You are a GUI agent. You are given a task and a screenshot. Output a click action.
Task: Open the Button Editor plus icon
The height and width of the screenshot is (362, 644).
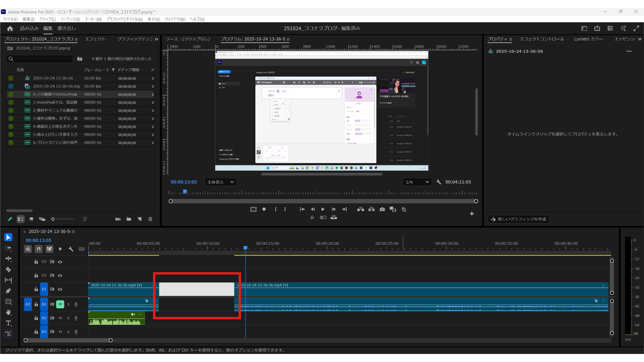pos(472,214)
